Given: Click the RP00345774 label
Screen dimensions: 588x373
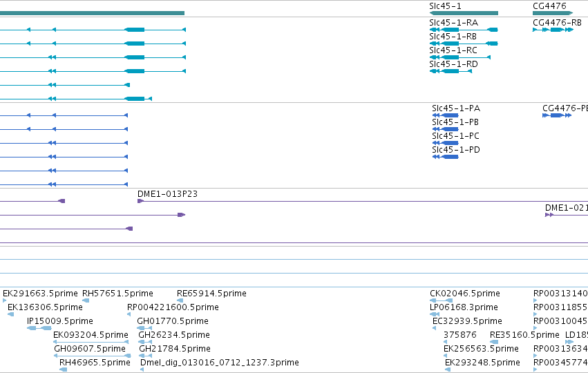Looking at the screenshot, I should 560,363.
